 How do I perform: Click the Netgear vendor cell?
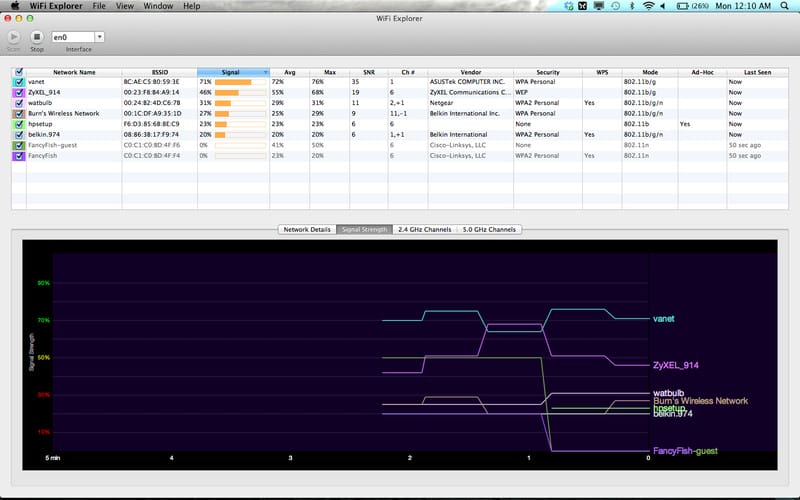441,103
